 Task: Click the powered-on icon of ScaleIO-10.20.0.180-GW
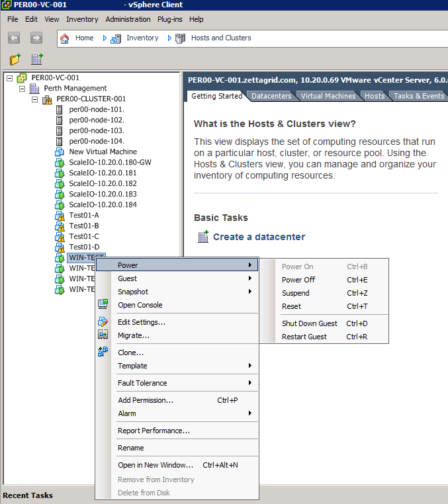[x=60, y=163]
